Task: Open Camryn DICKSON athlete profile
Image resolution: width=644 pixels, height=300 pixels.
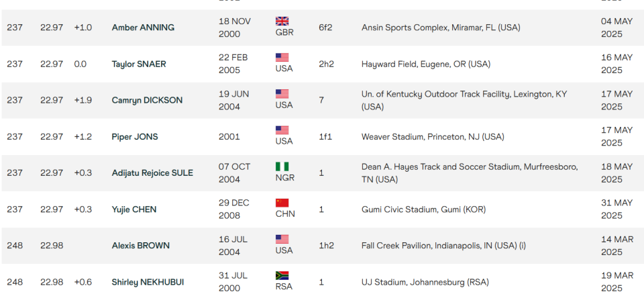Action: [147, 100]
